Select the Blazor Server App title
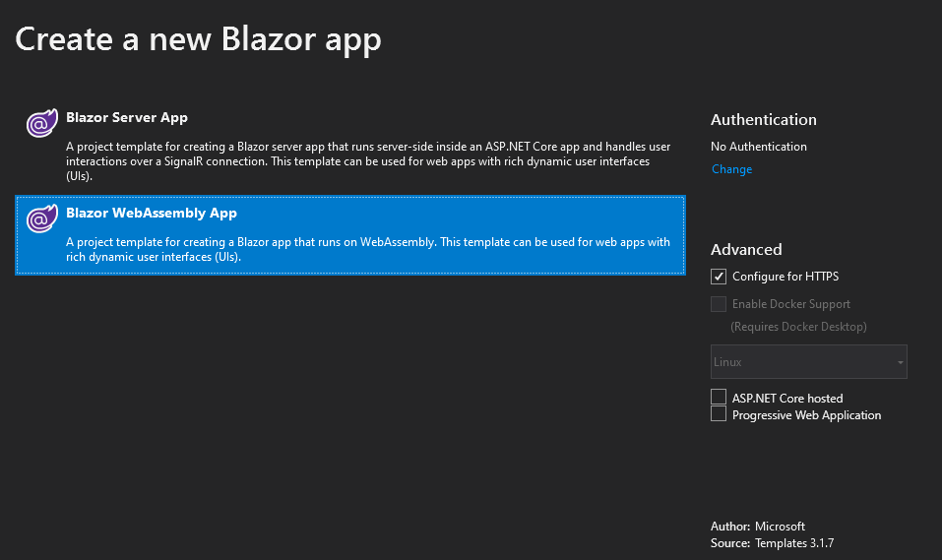Image resolution: width=942 pixels, height=560 pixels. [x=127, y=118]
